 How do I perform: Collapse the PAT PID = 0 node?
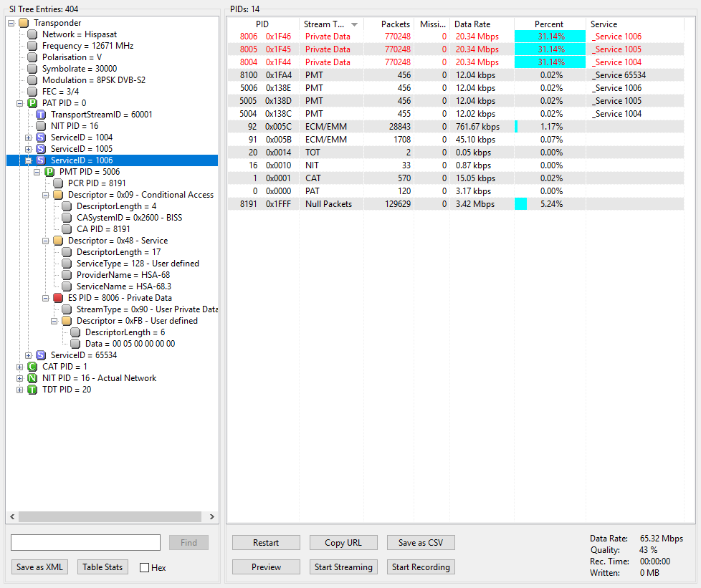[x=19, y=103]
